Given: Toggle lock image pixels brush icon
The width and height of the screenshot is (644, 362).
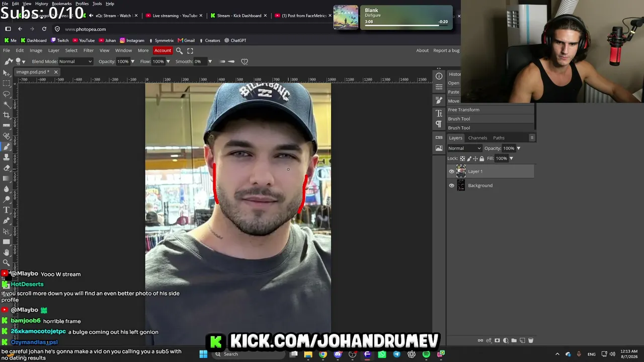Looking at the screenshot, I should [x=469, y=158].
